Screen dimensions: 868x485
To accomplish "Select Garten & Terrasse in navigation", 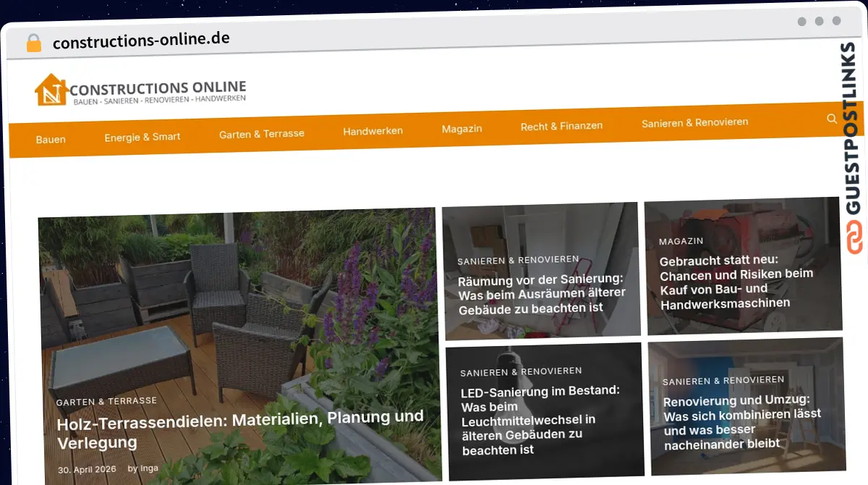I will tap(262, 134).
